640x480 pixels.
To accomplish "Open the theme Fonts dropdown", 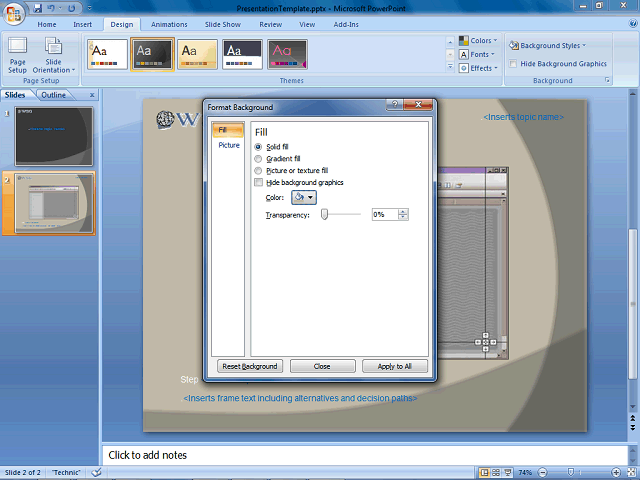I will [x=477, y=54].
